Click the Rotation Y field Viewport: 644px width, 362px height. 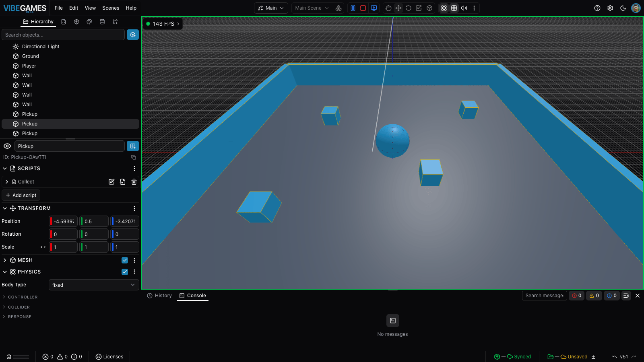pyautogui.click(x=94, y=234)
